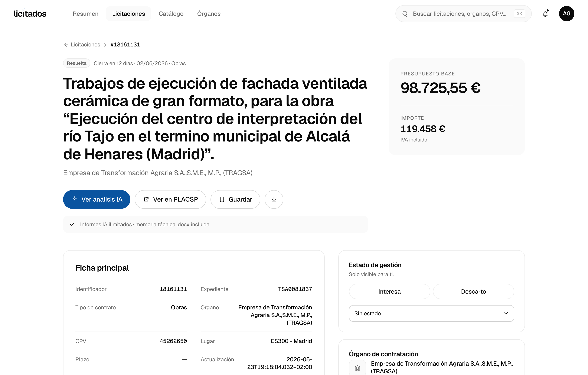Click the Importe amount 119.458 €
Image resolution: width=588 pixels, height=375 pixels.
pos(423,129)
